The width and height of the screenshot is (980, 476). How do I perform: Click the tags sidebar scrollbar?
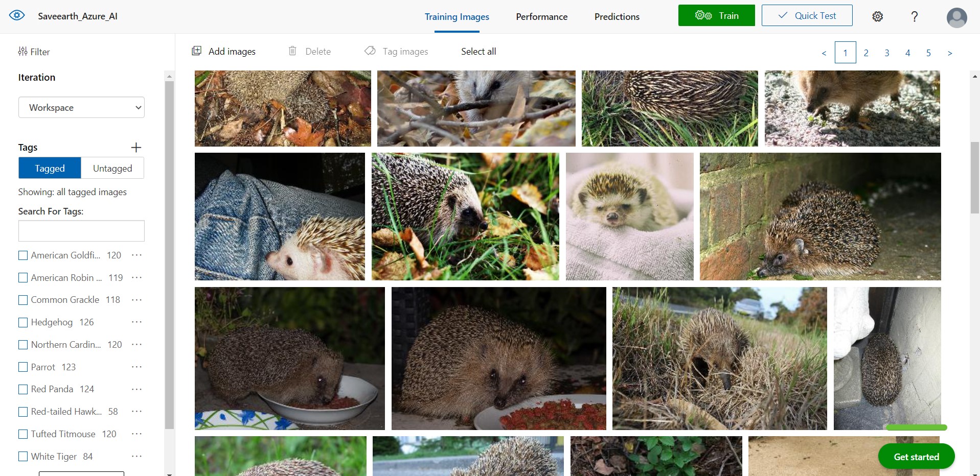(169, 255)
